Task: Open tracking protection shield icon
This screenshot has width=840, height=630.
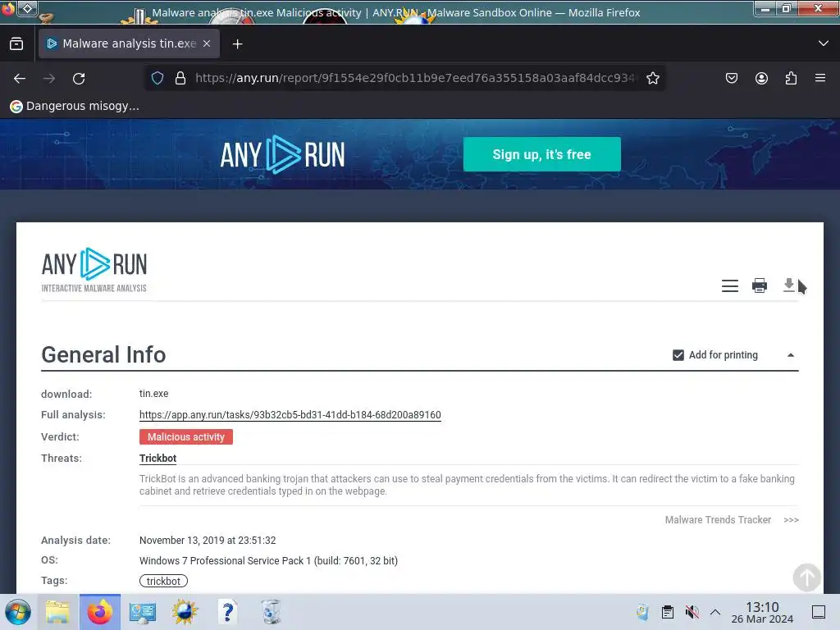Action: pos(157,78)
